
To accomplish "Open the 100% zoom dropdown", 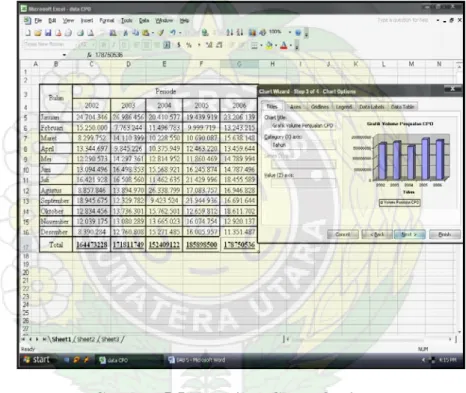I will 290,33.
